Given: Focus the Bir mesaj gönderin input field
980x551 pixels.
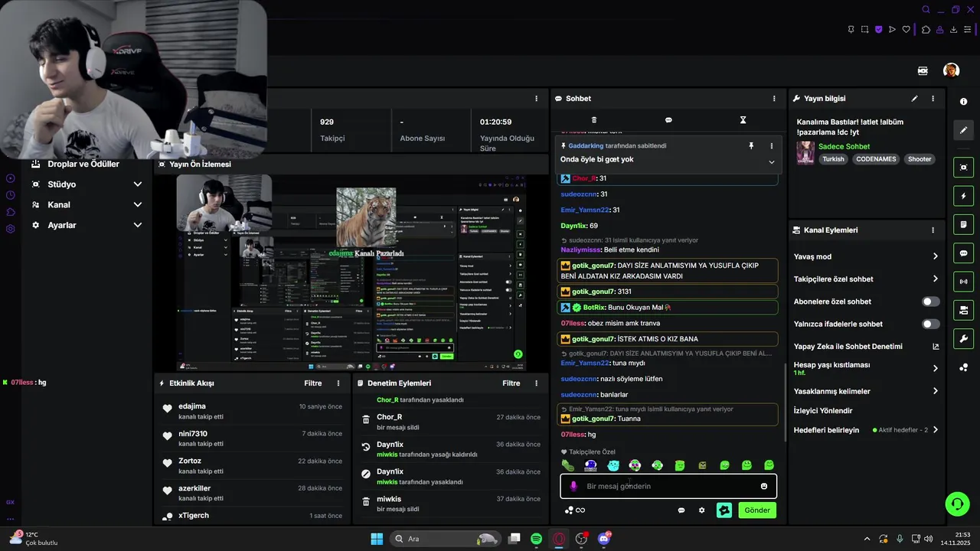Looking at the screenshot, I should (x=668, y=486).
